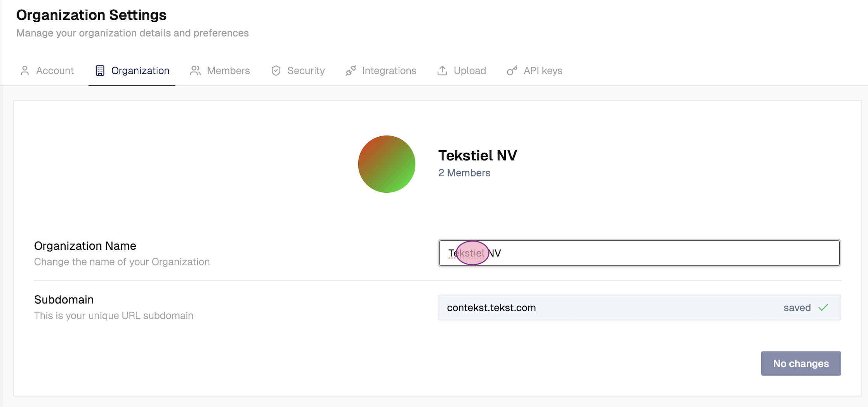
Task: Go to the Security tab
Action: point(298,71)
